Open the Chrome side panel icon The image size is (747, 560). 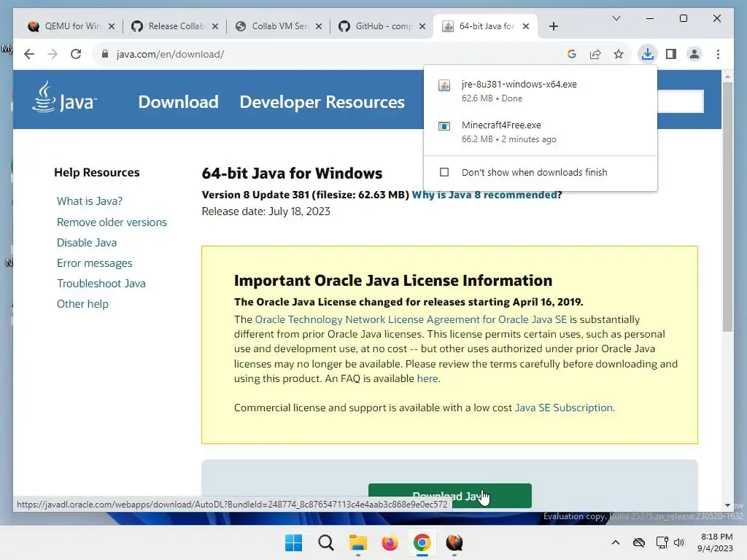point(671,54)
